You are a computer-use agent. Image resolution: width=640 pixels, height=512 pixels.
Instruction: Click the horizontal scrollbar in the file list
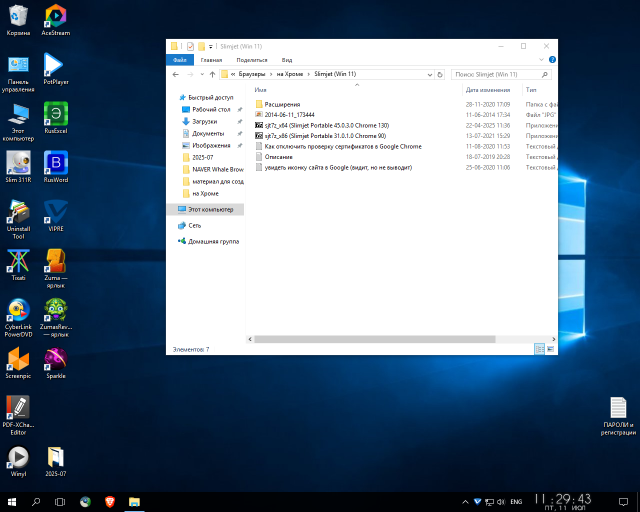375,339
